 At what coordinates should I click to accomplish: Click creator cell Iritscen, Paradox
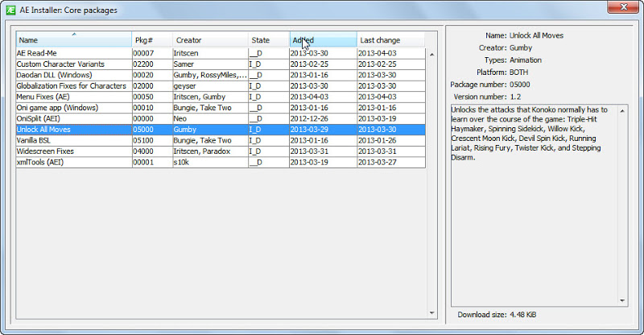210,151
